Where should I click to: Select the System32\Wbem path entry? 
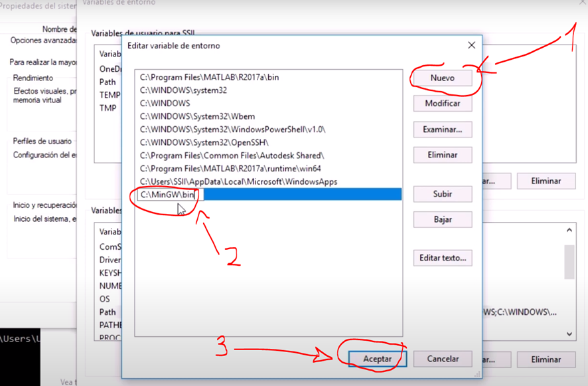tap(197, 116)
